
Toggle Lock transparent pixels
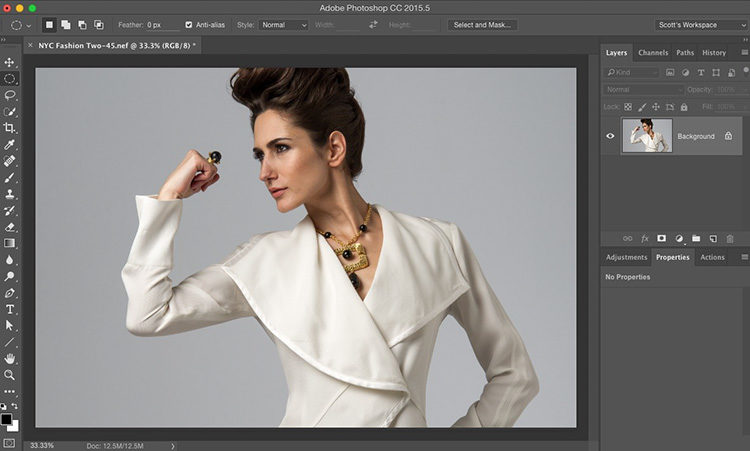[628, 107]
